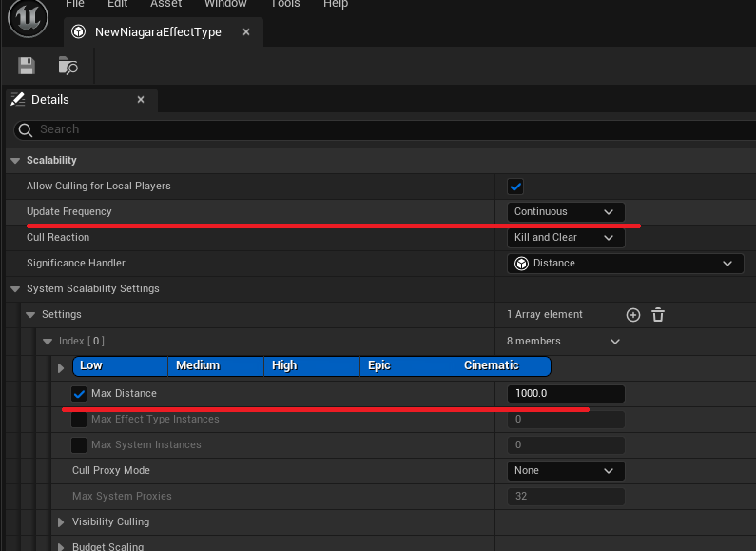Viewport: 756px width, 551px height.
Task: Click the Max System Instances value field
Action: [x=566, y=444]
